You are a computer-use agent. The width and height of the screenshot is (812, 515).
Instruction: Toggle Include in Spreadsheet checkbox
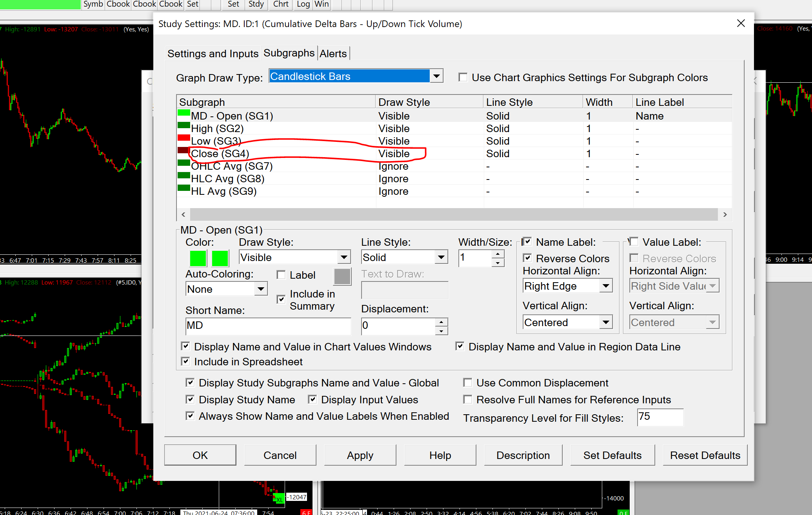coord(186,361)
